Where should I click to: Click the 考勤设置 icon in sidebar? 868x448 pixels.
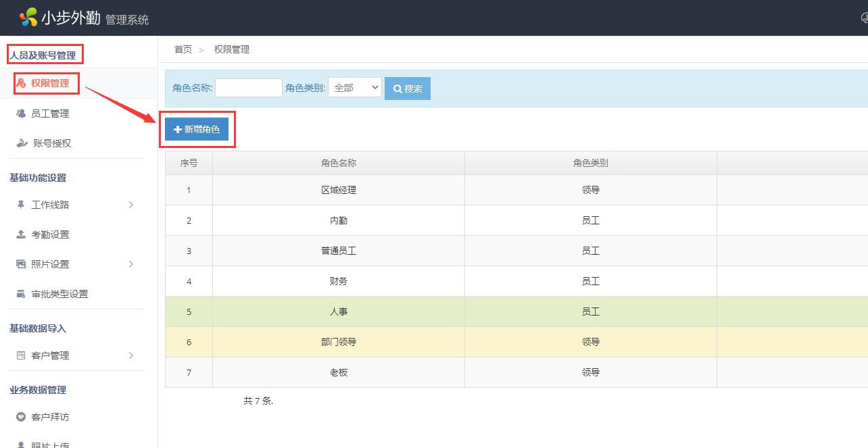tap(21, 234)
